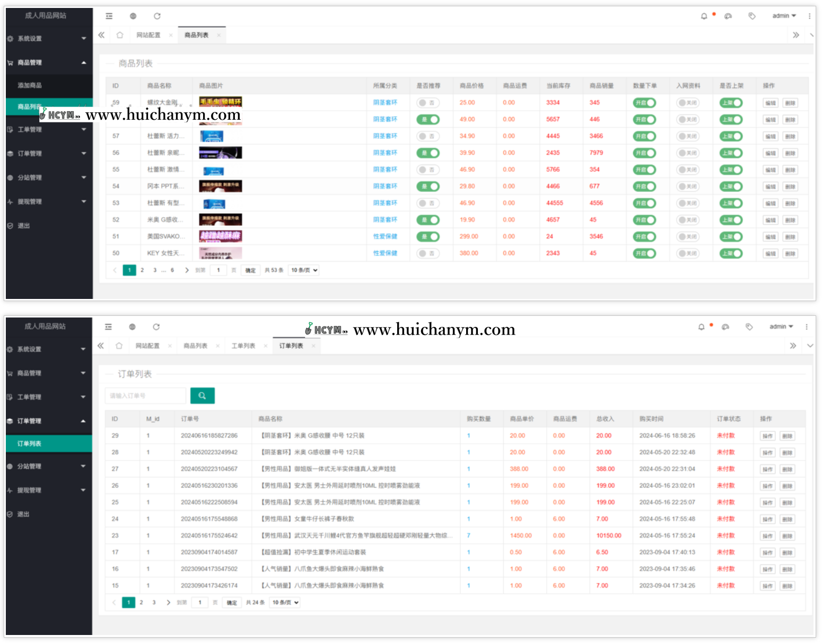
Task: Click 编辑 button for product ID 56
Action: [770, 153]
